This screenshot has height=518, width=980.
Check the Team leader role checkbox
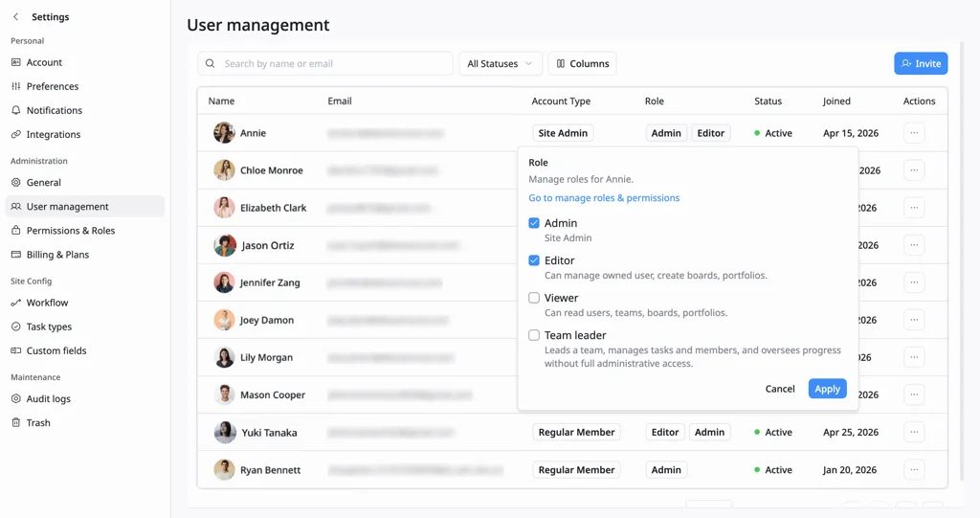534,335
